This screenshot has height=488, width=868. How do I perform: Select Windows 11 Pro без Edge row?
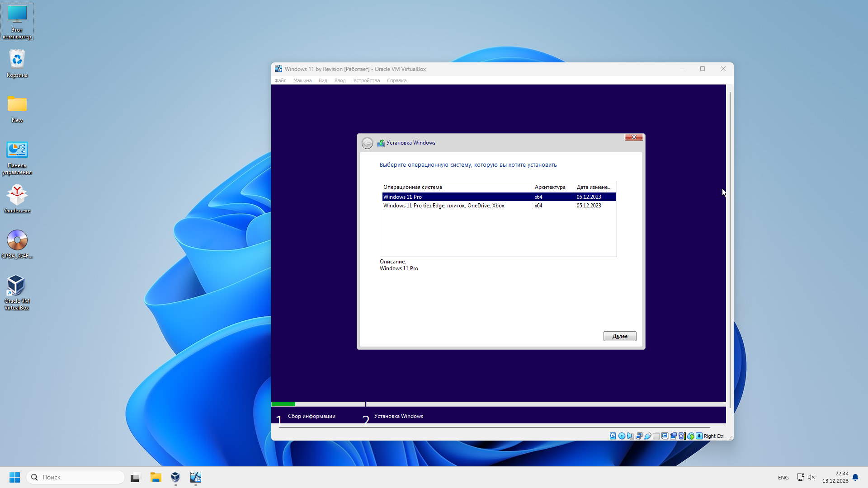(x=443, y=206)
